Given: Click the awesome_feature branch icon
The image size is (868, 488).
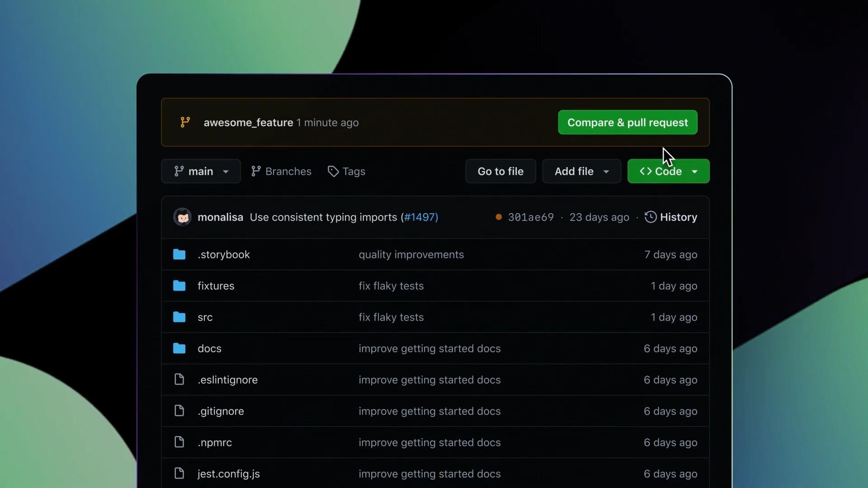Looking at the screenshot, I should click(x=185, y=122).
